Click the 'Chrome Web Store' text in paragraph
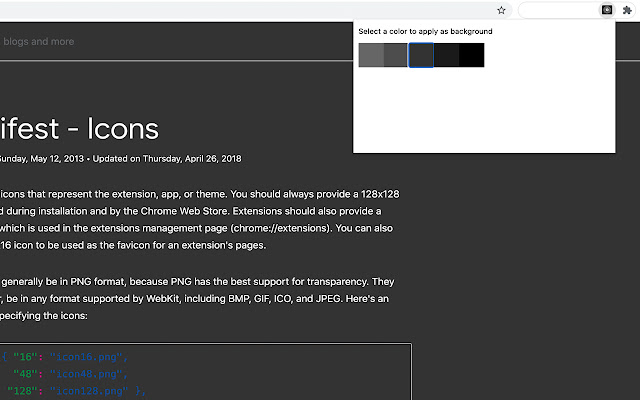 pos(184,211)
